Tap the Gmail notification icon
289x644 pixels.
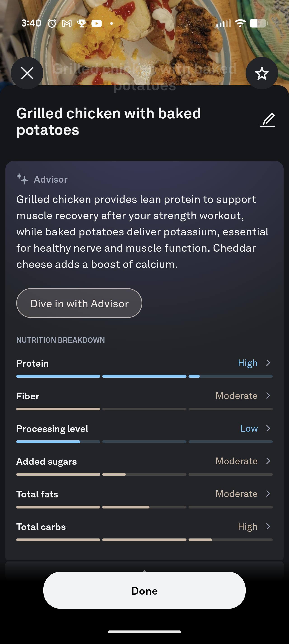(67, 23)
